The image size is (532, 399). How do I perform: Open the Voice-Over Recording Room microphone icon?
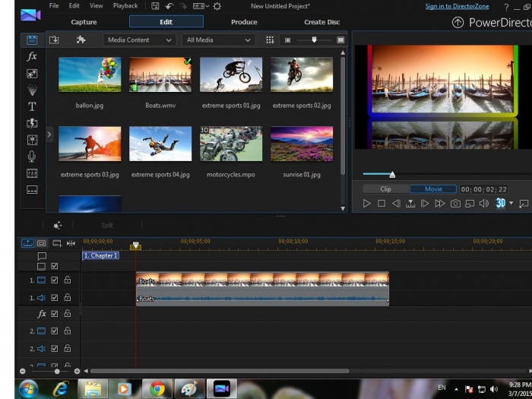coord(32,156)
